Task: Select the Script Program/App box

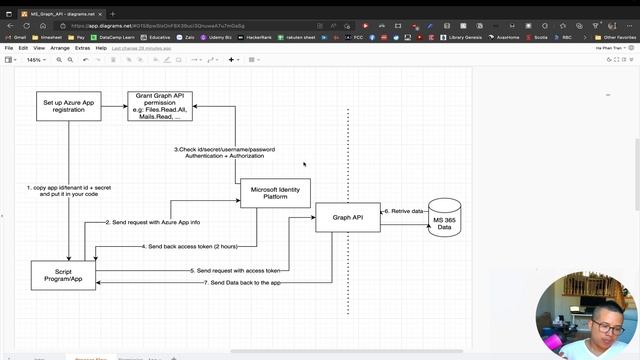Action: point(63,276)
